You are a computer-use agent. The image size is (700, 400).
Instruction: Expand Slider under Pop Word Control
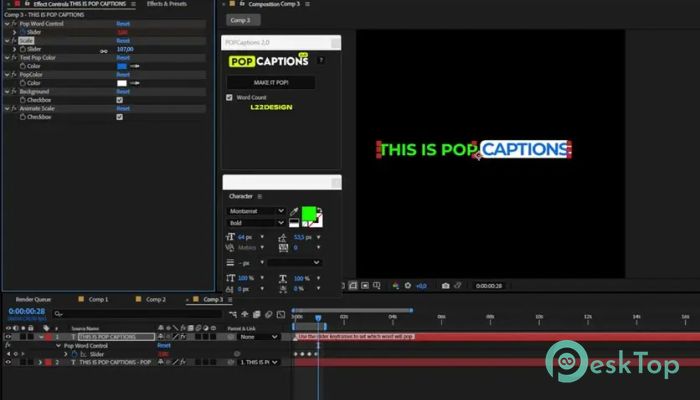(x=14, y=32)
